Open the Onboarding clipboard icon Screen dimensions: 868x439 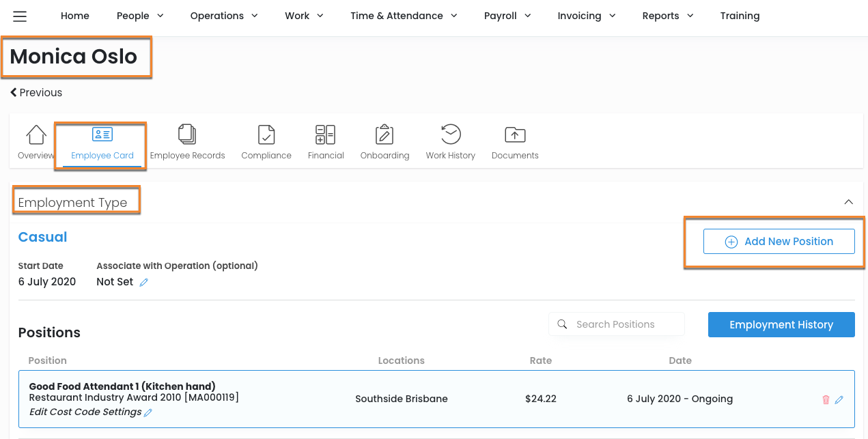(x=384, y=135)
